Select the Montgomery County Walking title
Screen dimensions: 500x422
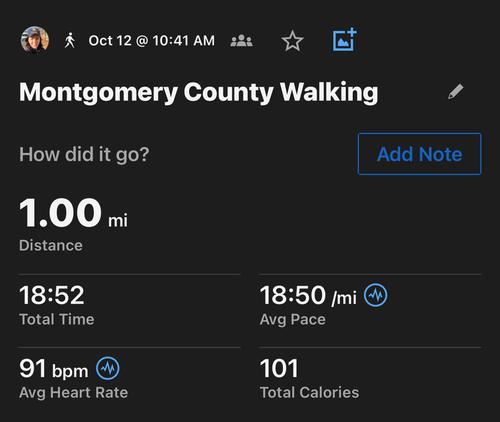coord(199,92)
